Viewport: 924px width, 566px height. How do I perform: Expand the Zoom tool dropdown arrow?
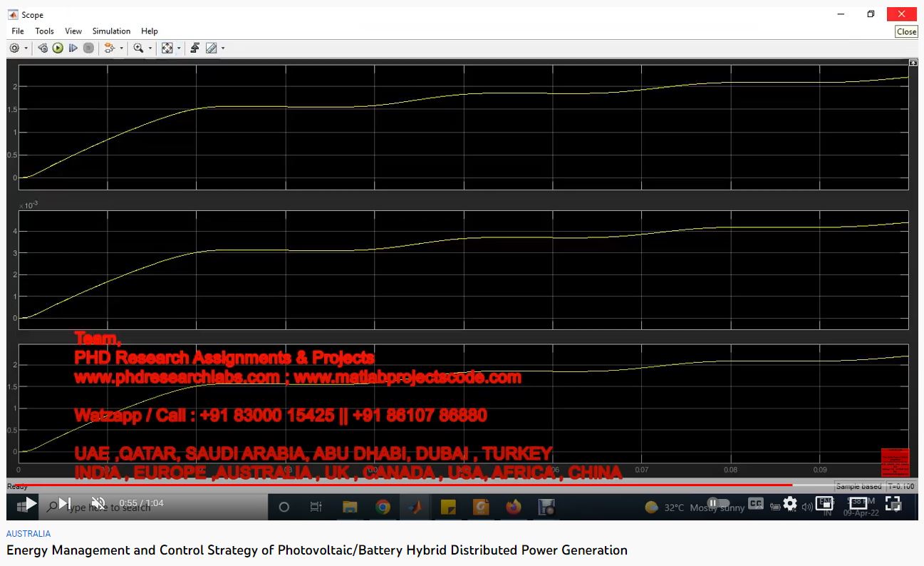pyautogui.click(x=150, y=48)
